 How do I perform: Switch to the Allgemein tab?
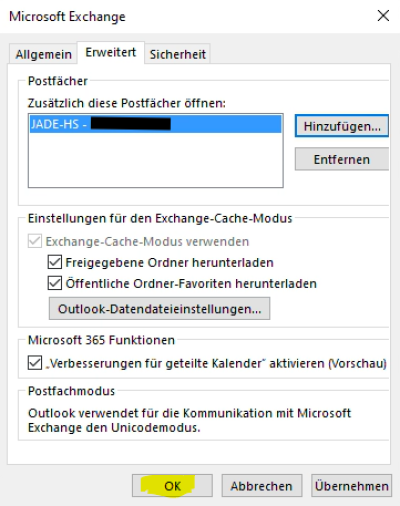coord(43,54)
